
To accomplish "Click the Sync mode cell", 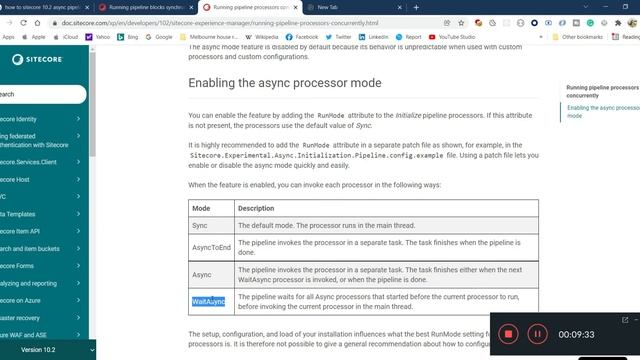I will (x=211, y=225).
